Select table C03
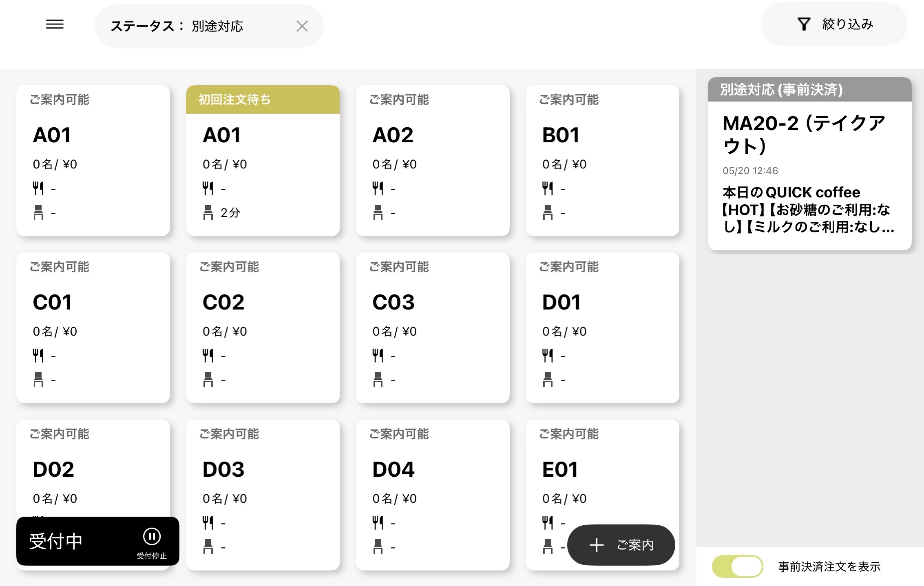Viewport: 924px width, 586px height. tap(433, 328)
